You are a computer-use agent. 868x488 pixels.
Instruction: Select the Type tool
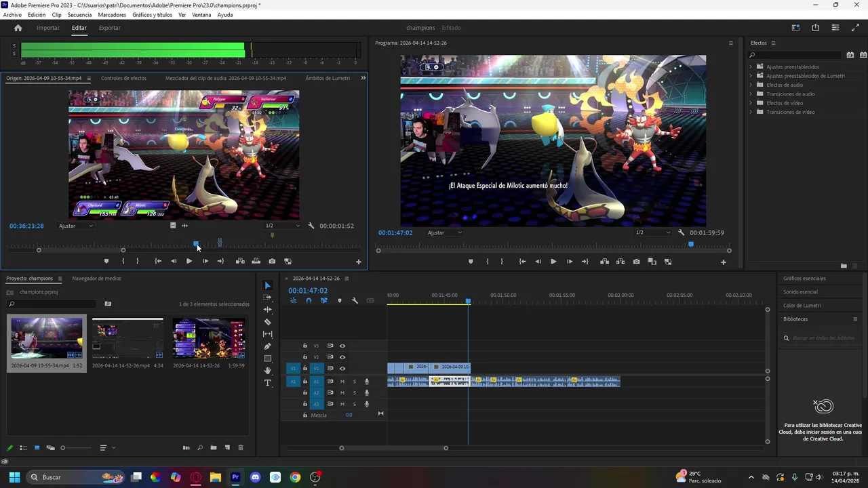point(267,383)
